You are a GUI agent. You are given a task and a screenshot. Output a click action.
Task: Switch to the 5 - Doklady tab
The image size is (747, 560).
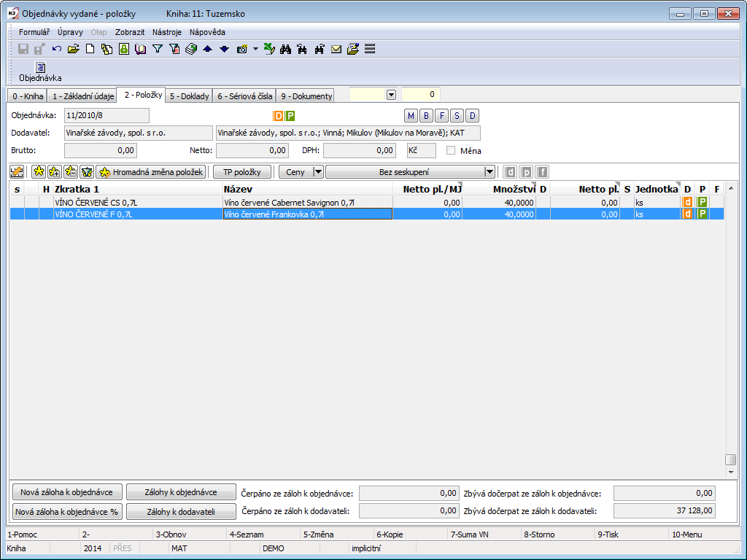pos(189,96)
